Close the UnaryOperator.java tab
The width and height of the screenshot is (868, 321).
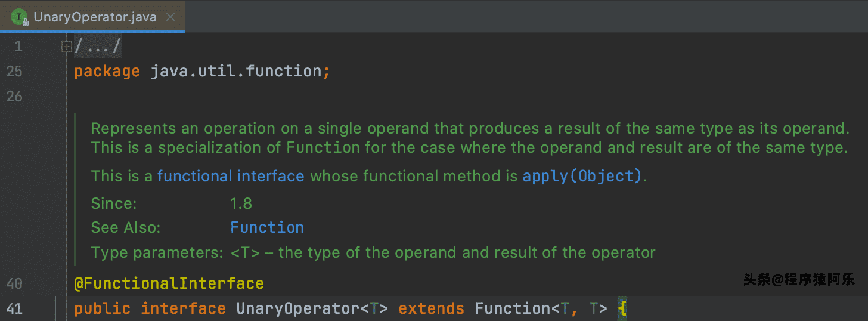tap(170, 17)
